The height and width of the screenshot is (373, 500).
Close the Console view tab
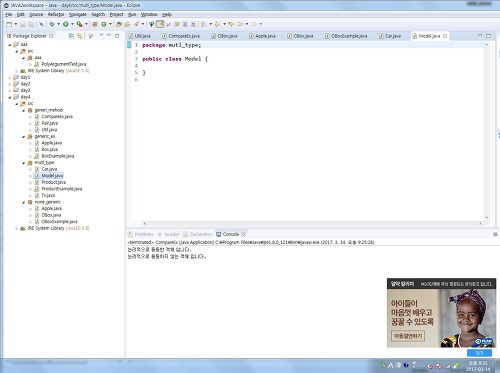coord(243,234)
